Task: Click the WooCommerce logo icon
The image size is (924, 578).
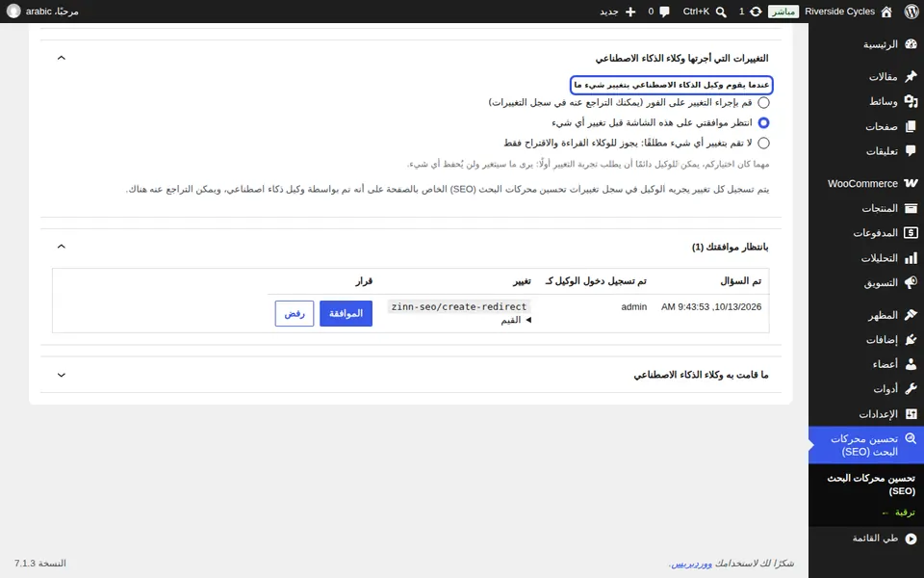Action: pyautogui.click(x=911, y=183)
